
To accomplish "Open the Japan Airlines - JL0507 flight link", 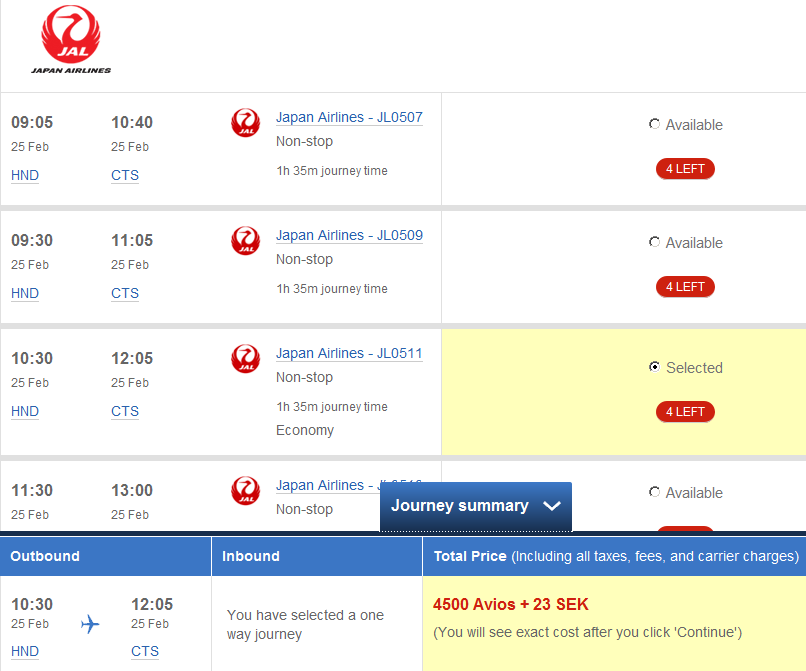I will coord(349,117).
